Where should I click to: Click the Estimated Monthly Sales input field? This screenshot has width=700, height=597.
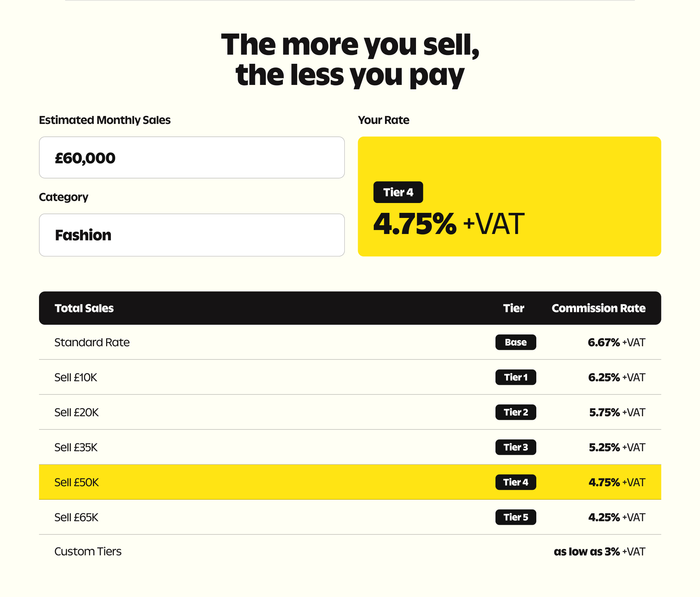(x=192, y=157)
